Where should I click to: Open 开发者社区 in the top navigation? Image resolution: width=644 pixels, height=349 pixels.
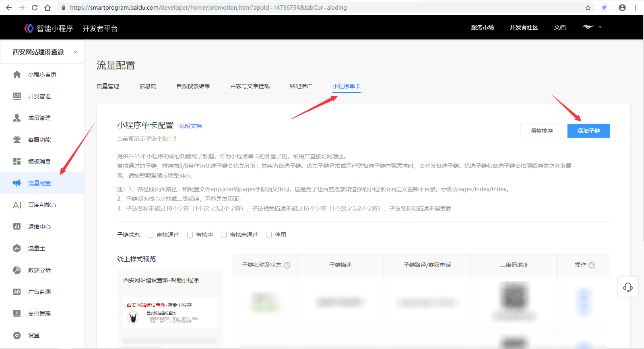524,27
